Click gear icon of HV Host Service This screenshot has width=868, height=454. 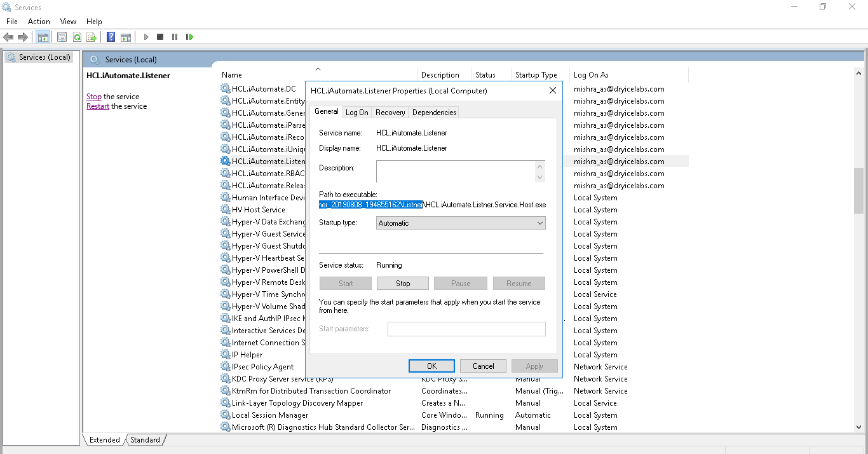[225, 210]
